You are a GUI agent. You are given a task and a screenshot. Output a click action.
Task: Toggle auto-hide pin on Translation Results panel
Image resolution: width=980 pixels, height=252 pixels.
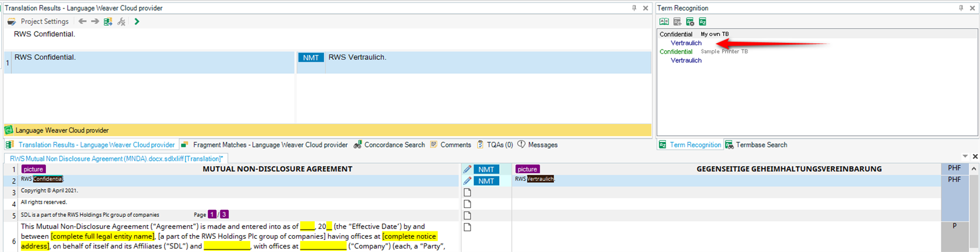coord(634,8)
